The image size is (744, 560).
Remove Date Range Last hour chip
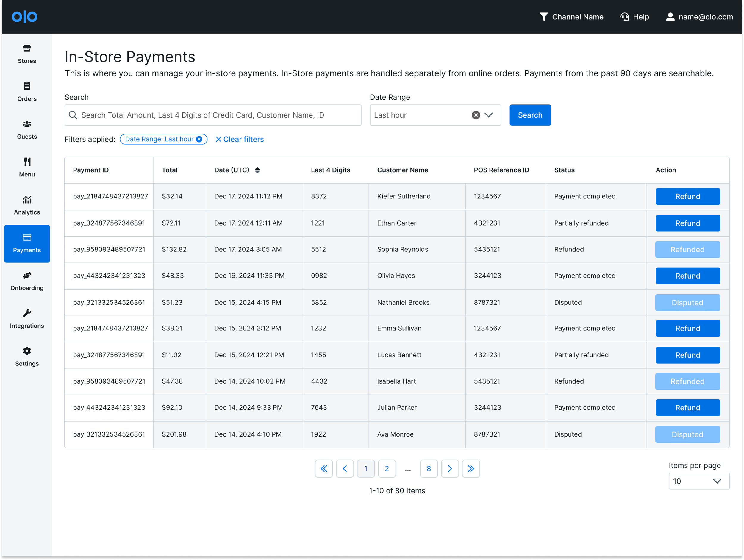(199, 139)
